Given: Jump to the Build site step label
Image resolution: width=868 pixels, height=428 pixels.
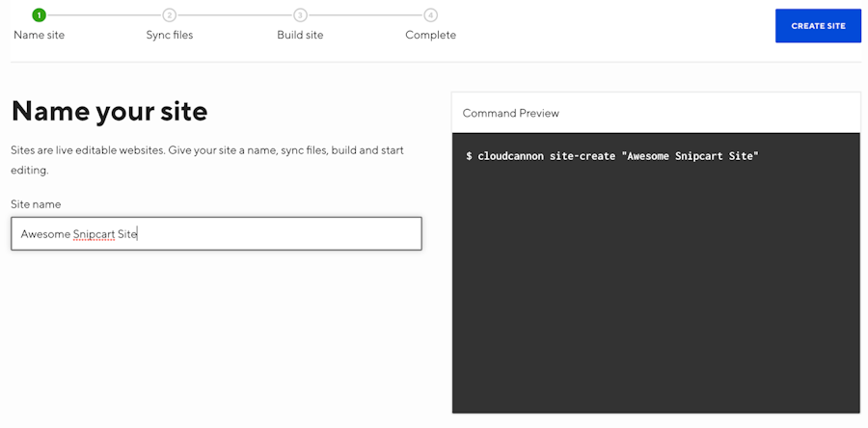Looking at the screenshot, I should [300, 36].
